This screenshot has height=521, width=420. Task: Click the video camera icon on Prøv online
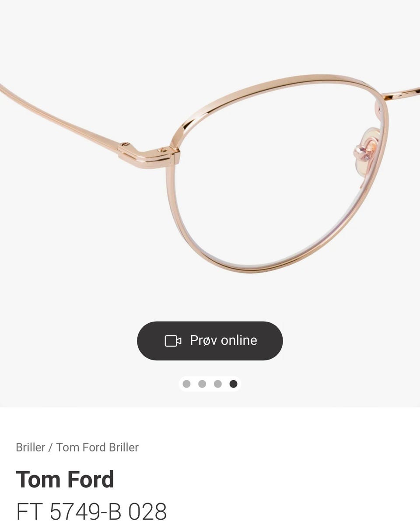pos(173,341)
